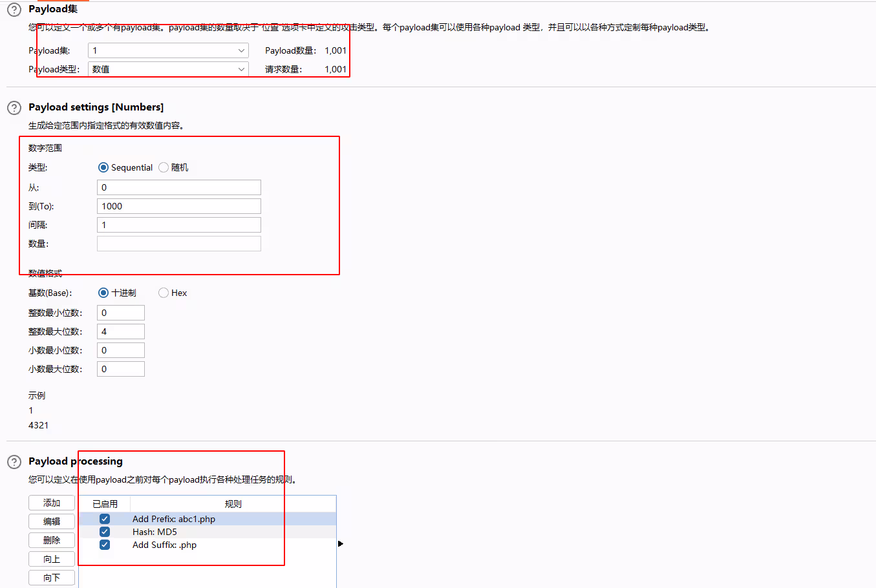Click the Payload processing help icon
This screenshot has height=588, width=876.
point(14,462)
